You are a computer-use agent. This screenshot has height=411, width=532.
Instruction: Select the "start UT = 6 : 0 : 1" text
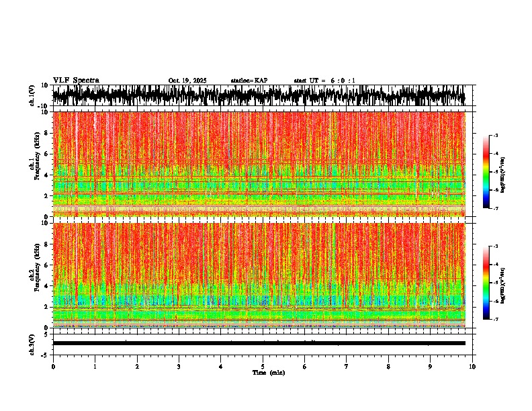(324, 81)
